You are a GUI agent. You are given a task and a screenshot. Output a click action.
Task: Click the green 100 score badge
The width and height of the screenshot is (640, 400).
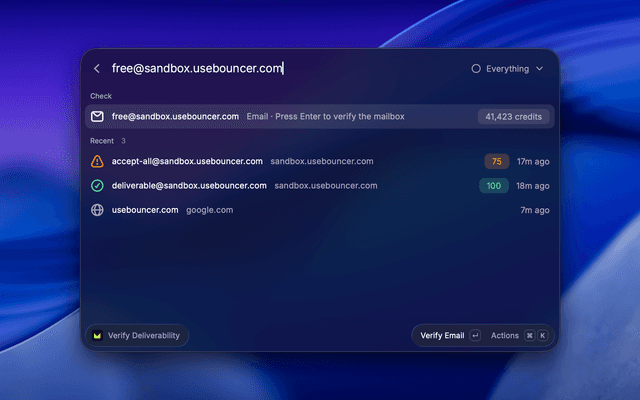pyautogui.click(x=494, y=186)
